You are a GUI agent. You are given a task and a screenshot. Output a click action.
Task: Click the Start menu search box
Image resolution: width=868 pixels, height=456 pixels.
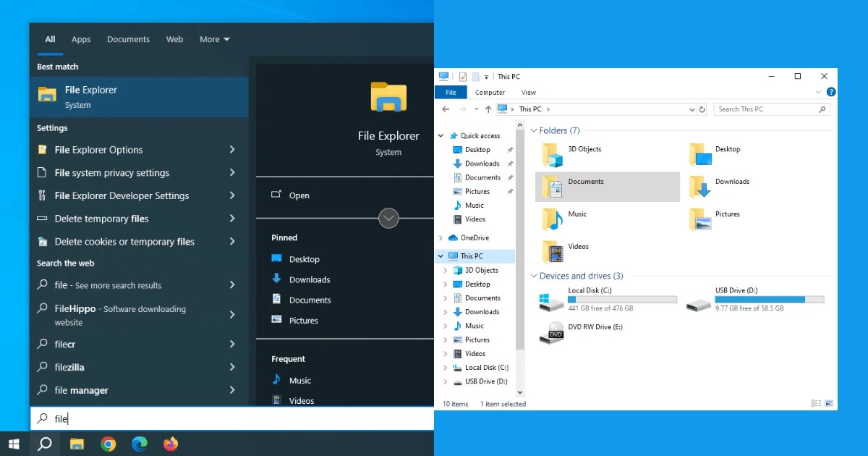pos(231,418)
